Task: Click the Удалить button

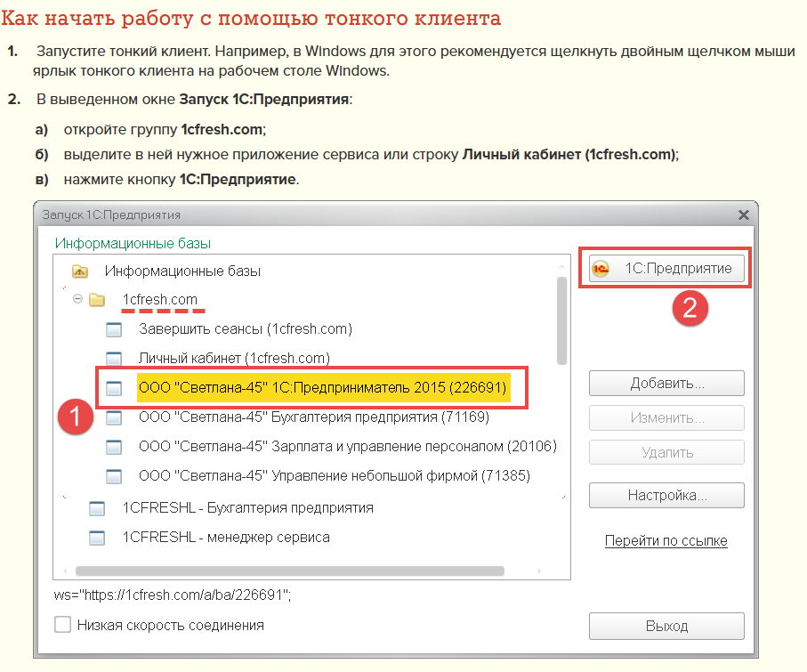Action: click(666, 452)
